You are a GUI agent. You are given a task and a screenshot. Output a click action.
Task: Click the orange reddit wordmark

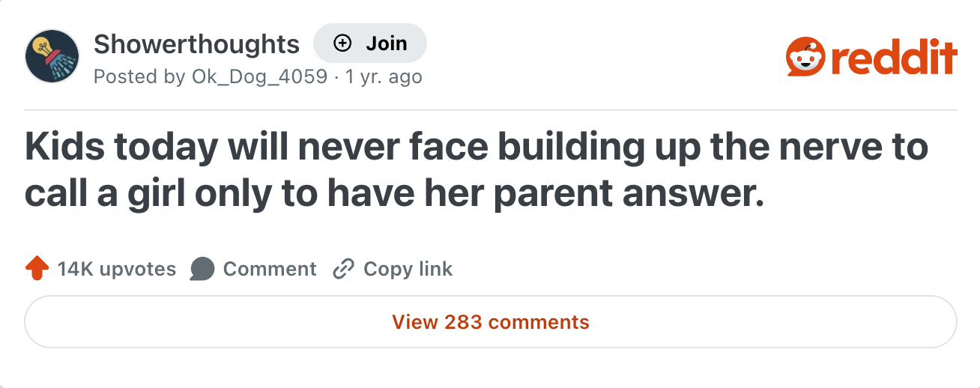(x=894, y=58)
